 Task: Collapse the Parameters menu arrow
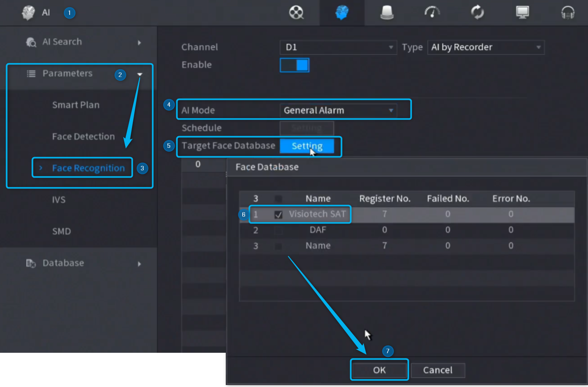(140, 74)
